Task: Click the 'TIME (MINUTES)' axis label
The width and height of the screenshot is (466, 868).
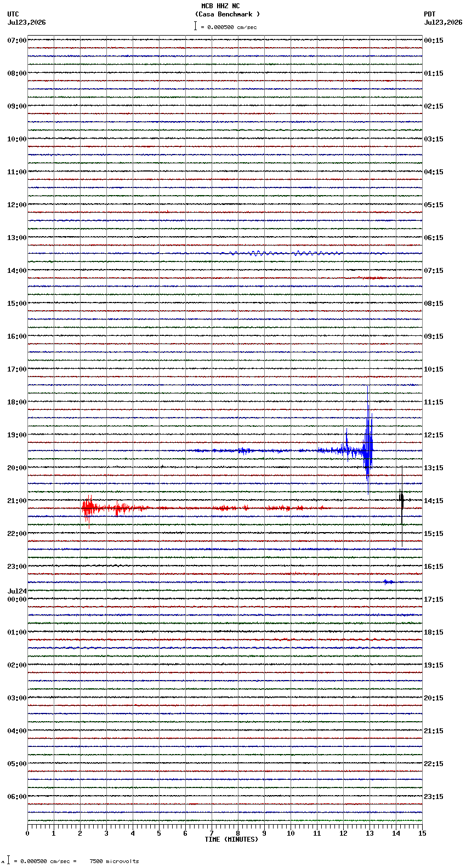Action: [x=231, y=840]
